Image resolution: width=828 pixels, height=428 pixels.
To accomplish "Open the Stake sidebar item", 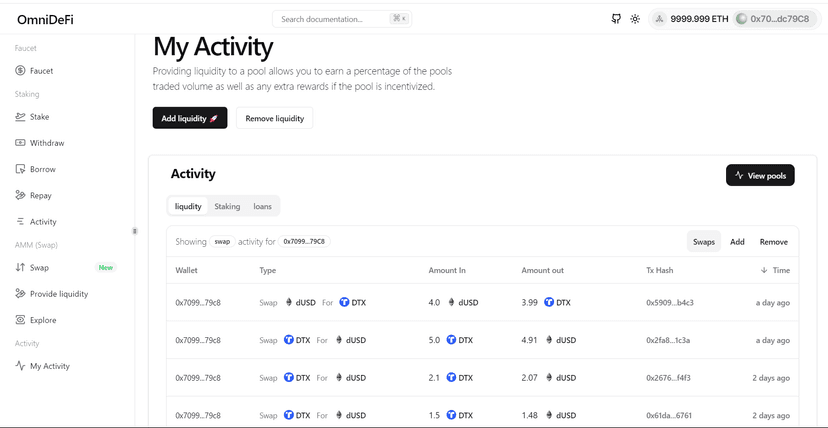I will [34, 117].
